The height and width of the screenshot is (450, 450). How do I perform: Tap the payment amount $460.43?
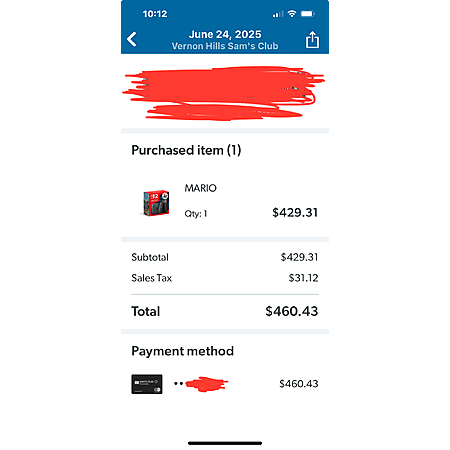(299, 384)
